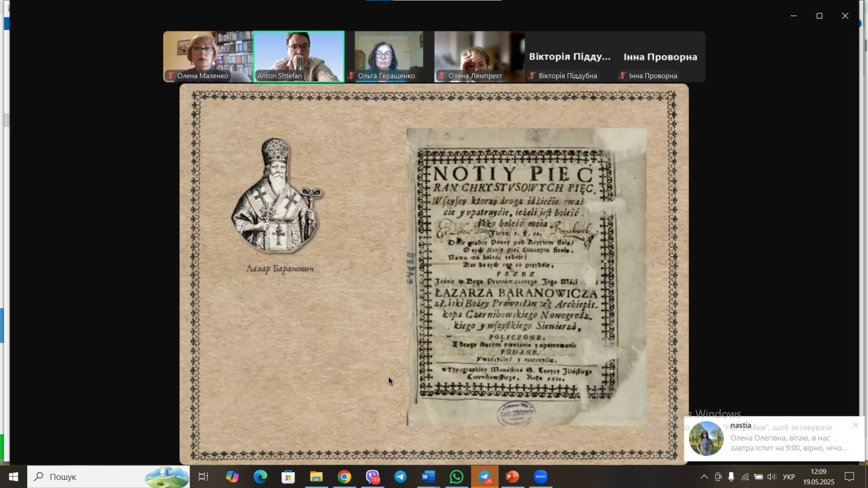Open Wi-Fi network settings in tray
868x488 pixels.
point(745,477)
